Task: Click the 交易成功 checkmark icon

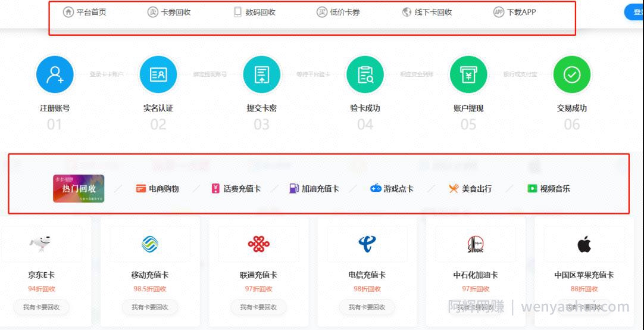Action: [x=572, y=74]
